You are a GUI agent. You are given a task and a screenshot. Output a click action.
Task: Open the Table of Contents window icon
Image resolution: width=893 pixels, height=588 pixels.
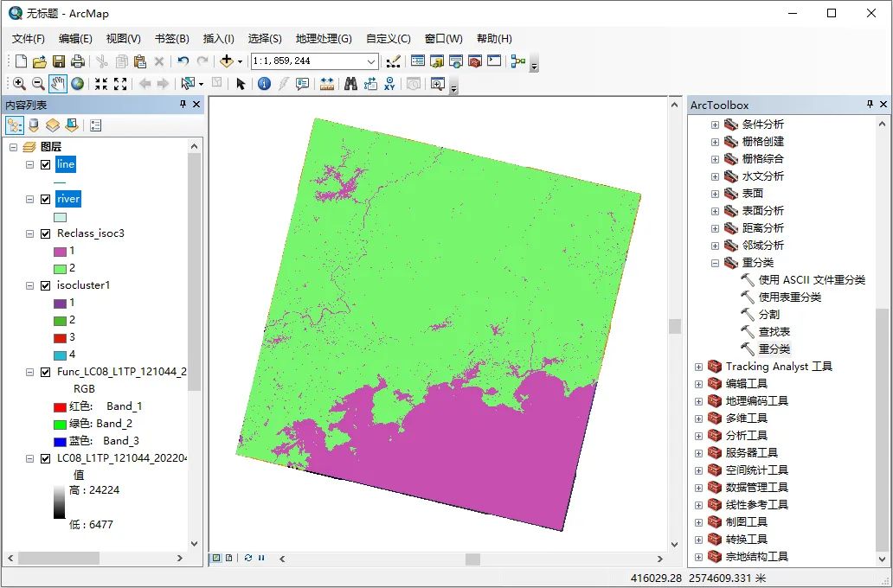(417, 61)
